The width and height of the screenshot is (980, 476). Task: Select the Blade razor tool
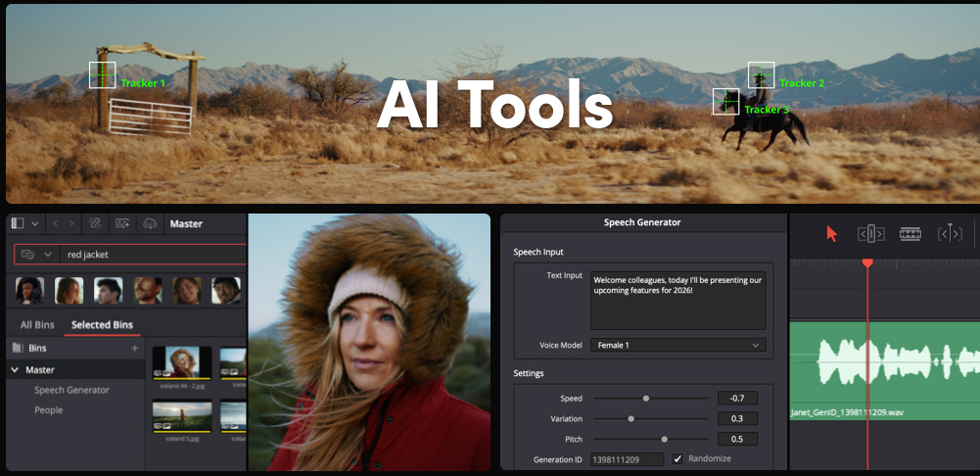(910, 234)
